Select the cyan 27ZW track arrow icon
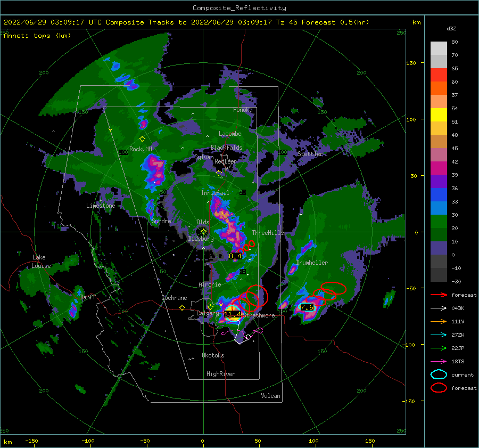 tap(439, 335)
